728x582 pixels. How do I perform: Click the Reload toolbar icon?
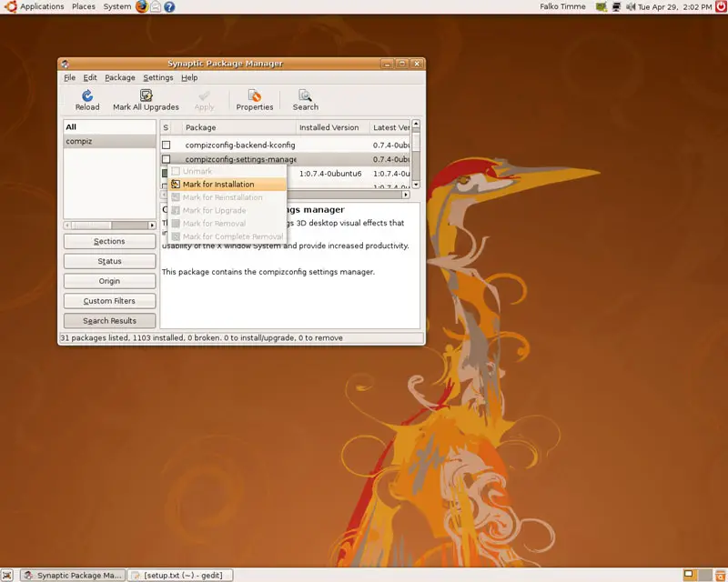(x=87, y=95)
